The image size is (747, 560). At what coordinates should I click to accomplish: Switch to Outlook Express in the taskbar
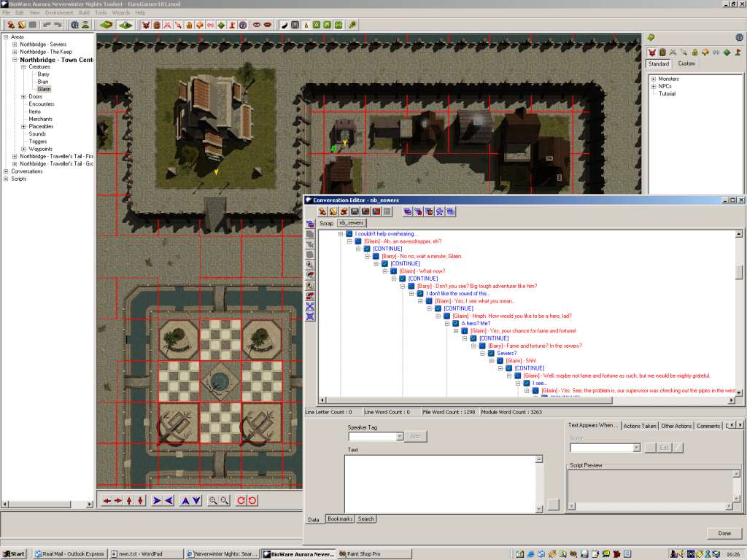69,554
